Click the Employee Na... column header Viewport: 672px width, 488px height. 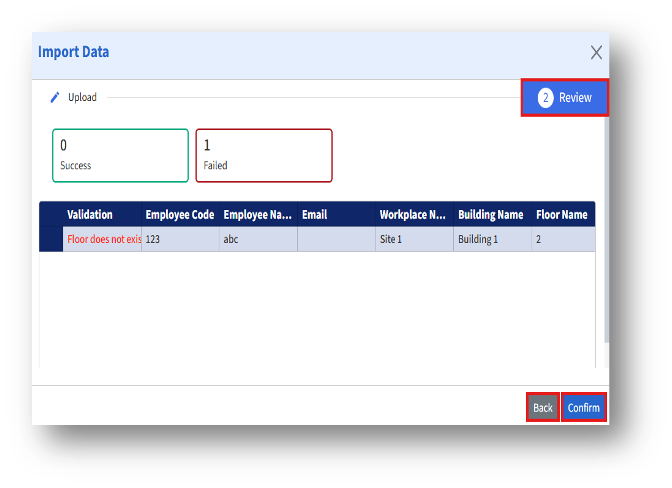258,214
